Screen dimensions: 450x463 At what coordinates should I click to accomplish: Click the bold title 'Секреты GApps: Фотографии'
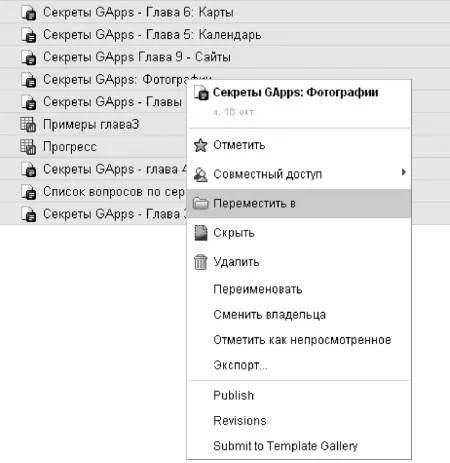coord(295,92)
